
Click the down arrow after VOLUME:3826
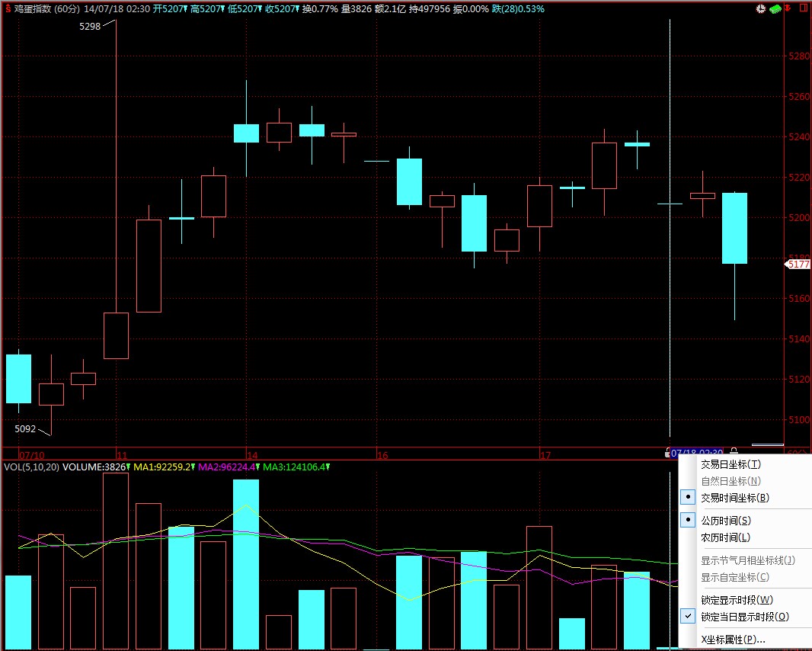coord(129,467)
